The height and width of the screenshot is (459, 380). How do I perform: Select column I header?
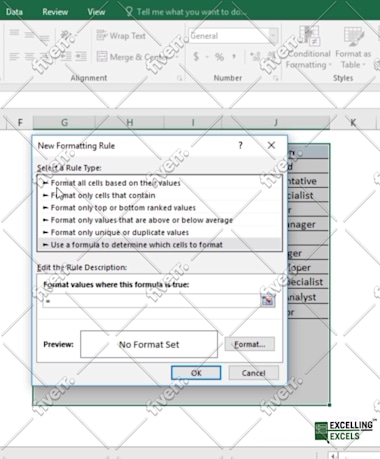point(193,123)
